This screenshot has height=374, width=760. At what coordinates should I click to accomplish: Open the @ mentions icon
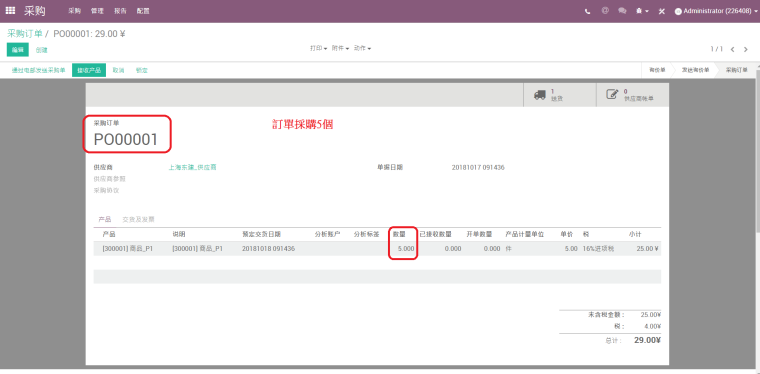pos(605,11)
